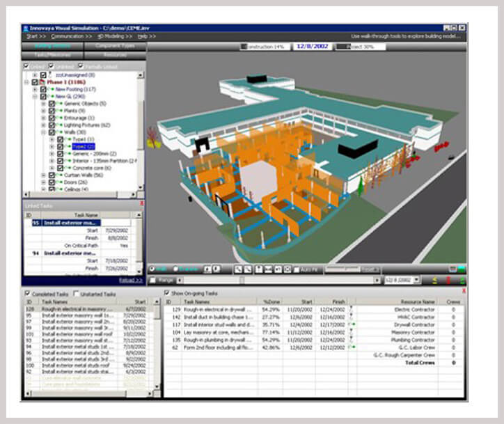The height and width of the screenshot is (424, 504).
Task: Expand the Curtain Walls (56) node
Action: 43,175
